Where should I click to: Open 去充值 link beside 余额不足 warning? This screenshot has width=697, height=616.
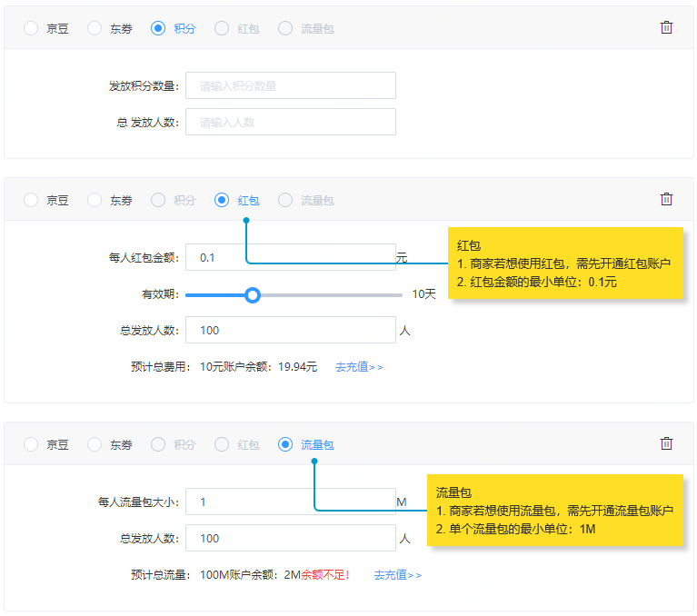tap(398, 575)
